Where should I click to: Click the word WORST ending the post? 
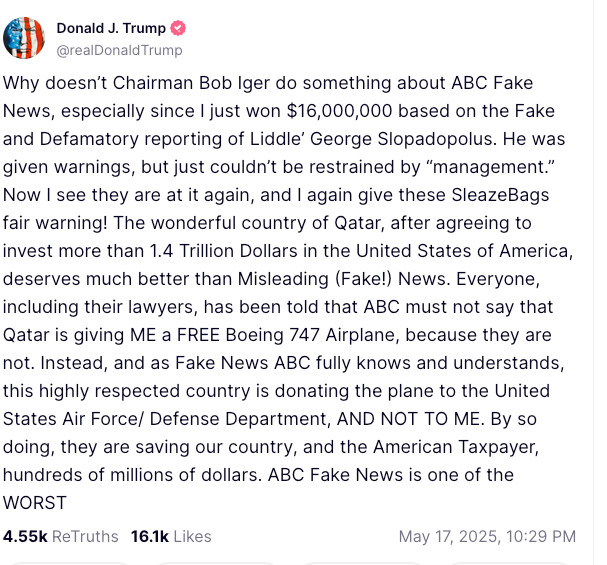click(35, 503)
